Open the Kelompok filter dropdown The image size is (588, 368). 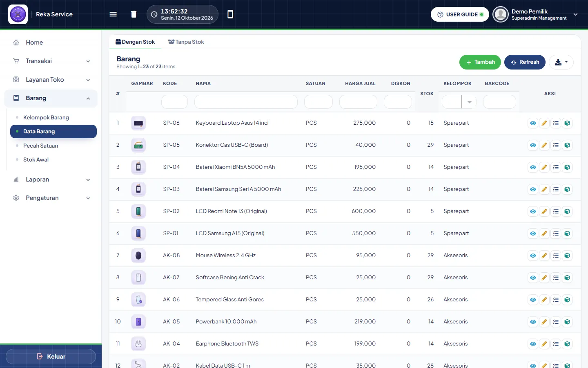[459, 102]
